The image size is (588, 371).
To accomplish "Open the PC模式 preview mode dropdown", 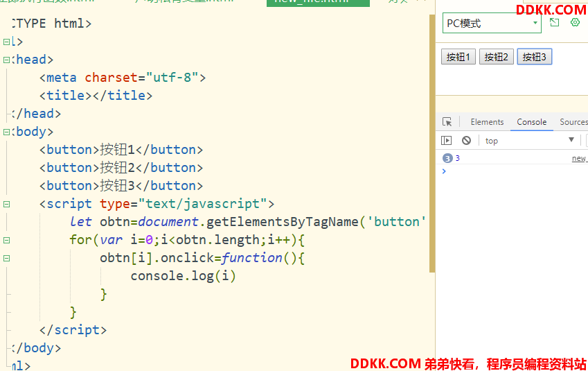I will pyautogui.click(x=492, y=24).
